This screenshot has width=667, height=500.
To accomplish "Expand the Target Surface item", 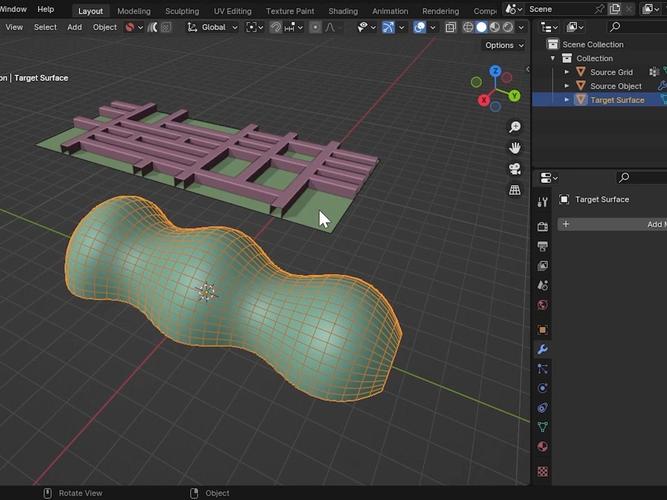I will coord(567,100).
